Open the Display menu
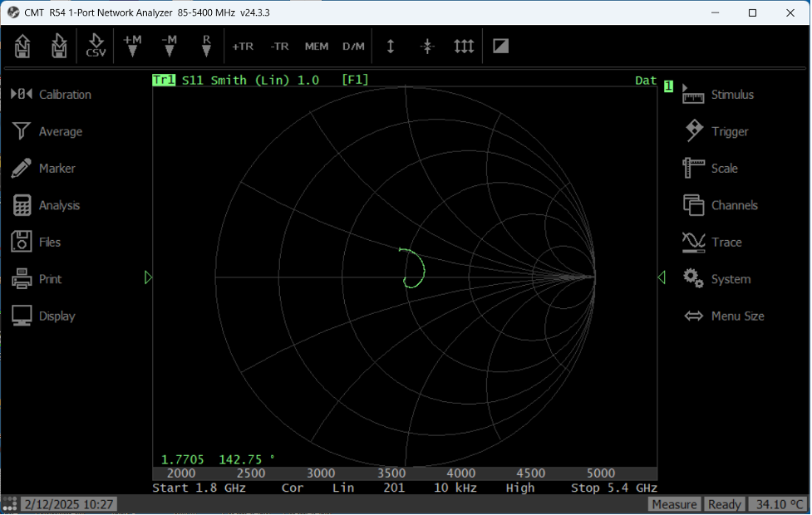This screenshot has width=812, height=515. click(x=43, y=316)
